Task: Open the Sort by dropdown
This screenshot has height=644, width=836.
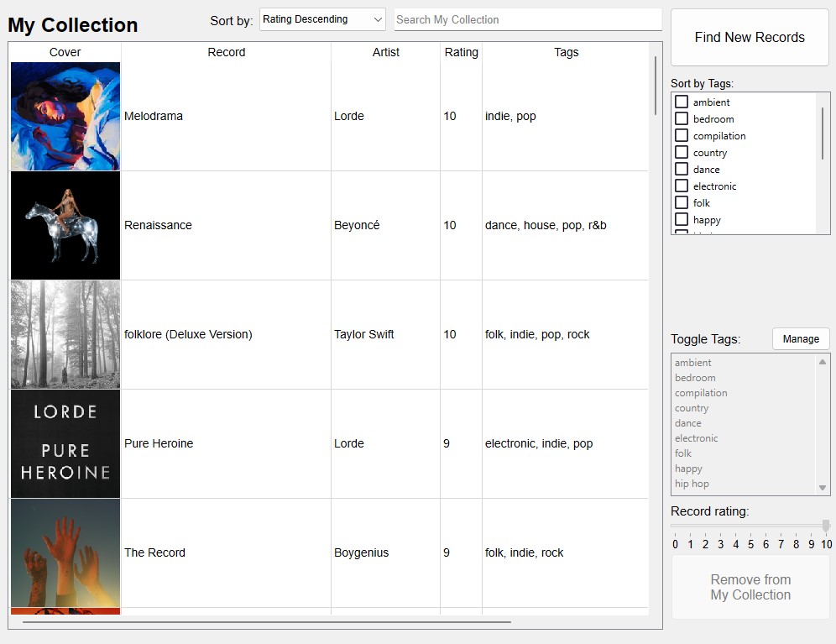Action: click(322, 20)
